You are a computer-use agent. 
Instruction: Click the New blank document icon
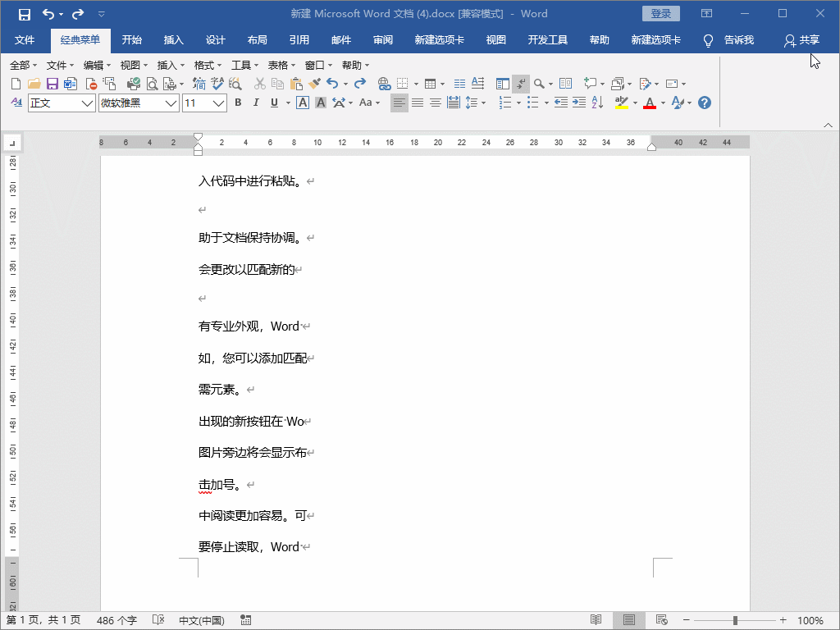[x=16, y=84]
